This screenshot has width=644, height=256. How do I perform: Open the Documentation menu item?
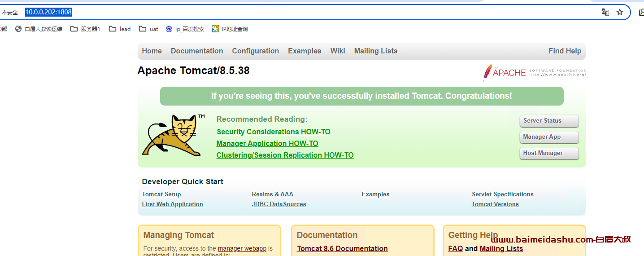tap(197, 51)
